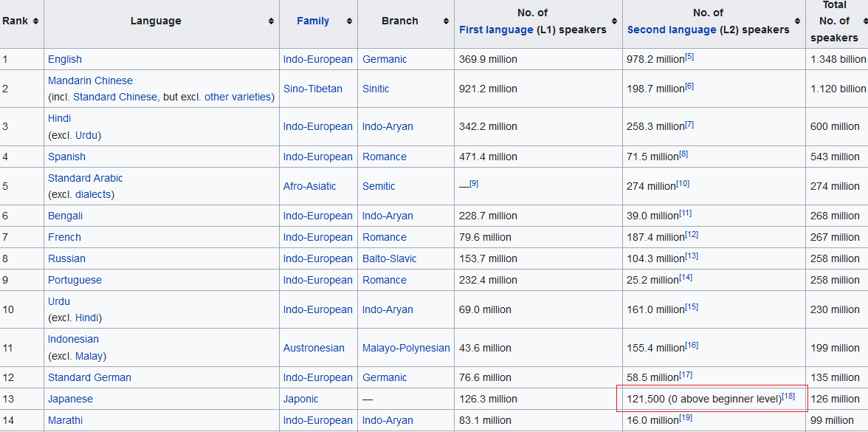Open the Sino-Tibetan family link
The image size is (868, 432).
click(x=313, y=89)
